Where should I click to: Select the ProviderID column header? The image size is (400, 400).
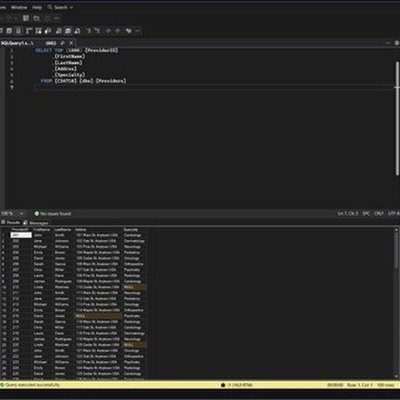coord(21,230)
